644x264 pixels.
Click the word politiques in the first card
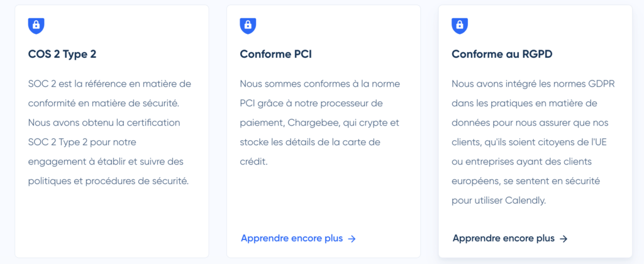(50, 181)
